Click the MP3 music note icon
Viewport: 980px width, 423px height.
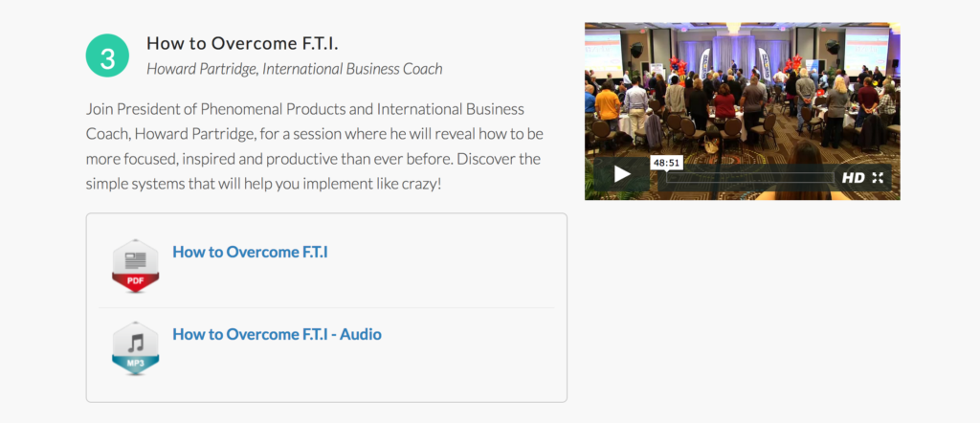(135, 348)
